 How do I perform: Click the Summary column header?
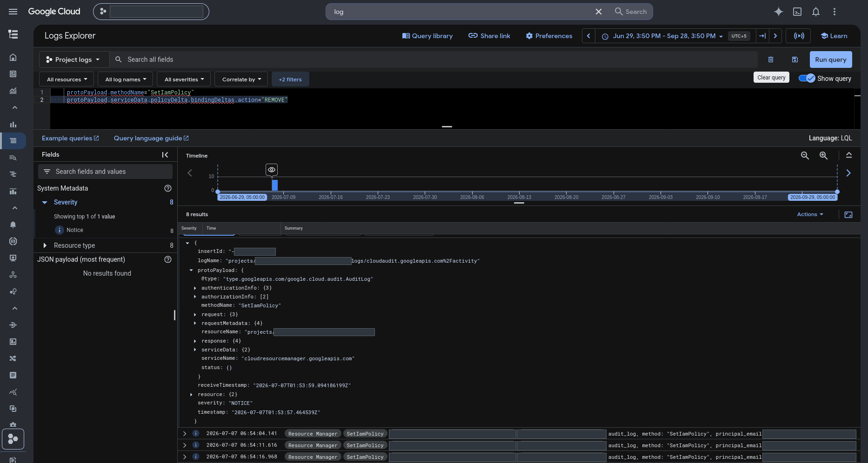point(294,228)
